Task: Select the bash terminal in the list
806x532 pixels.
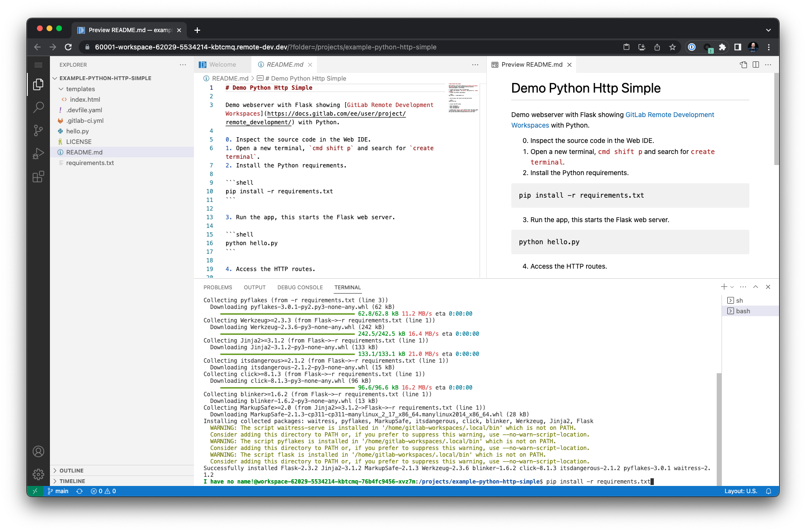Action: click(743, 310)
